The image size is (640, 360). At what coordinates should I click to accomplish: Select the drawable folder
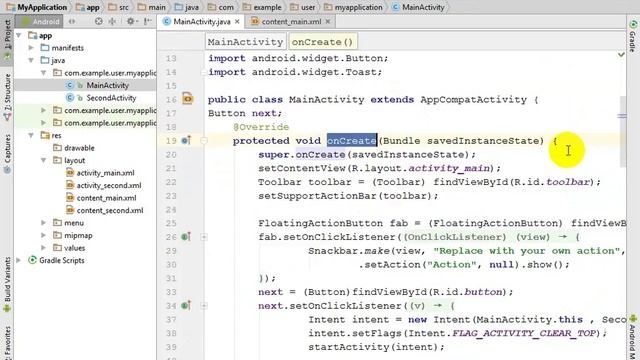(79, 148)
